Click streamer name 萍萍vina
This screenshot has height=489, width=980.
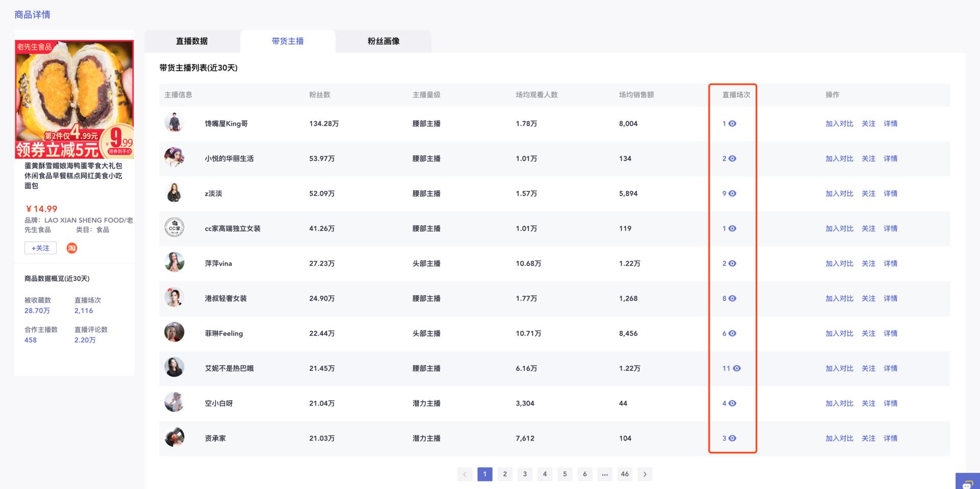click(218, 263)
